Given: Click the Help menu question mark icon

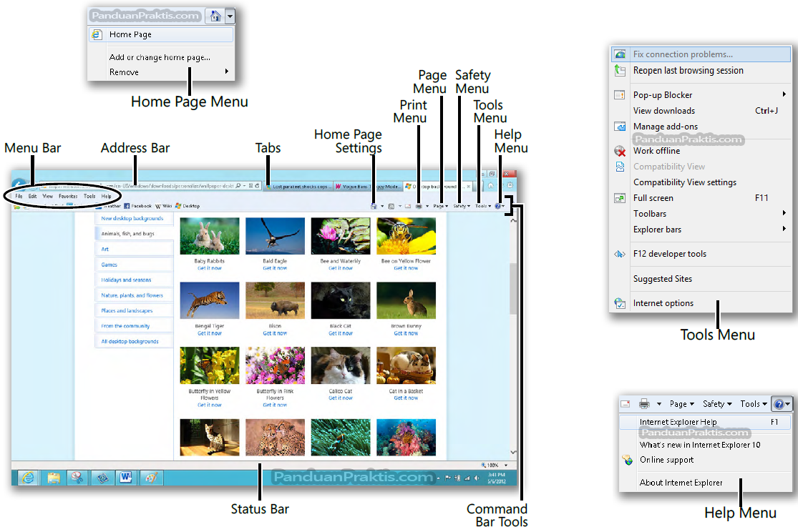Looking at the screenshot, I should 498,205.
